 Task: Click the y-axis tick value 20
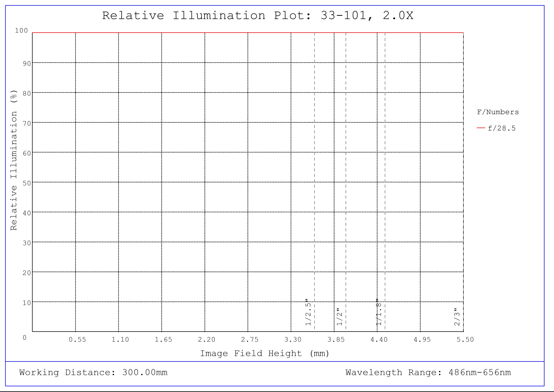(x=27, y=273)
